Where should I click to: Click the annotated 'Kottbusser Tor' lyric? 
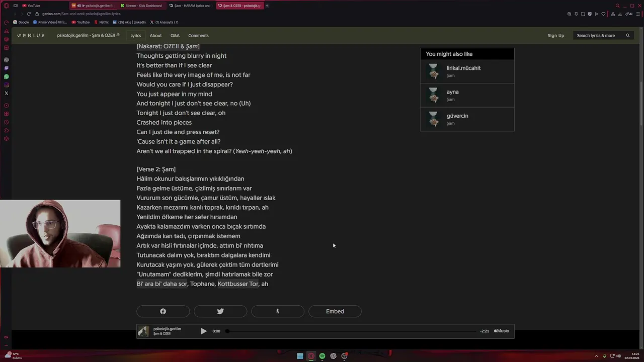(238, 284)
